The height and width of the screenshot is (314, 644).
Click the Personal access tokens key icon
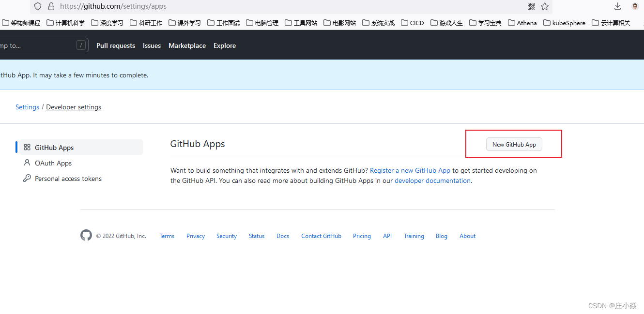tap(27, 179)
